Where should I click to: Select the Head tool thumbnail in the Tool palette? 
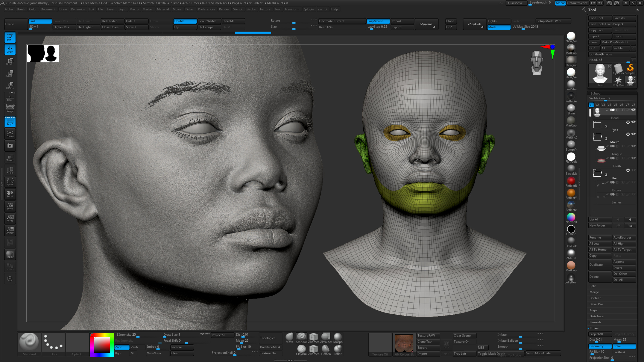tap(600, 73)
